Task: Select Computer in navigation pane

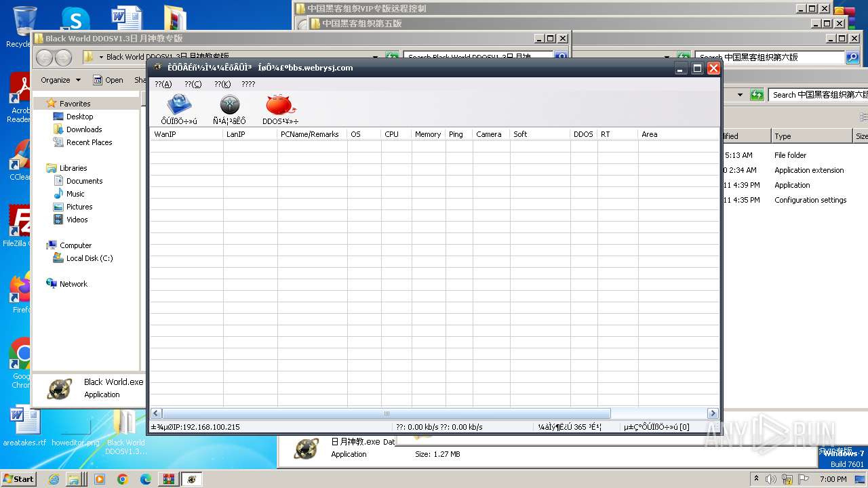Action: click(x=75, y=245)
